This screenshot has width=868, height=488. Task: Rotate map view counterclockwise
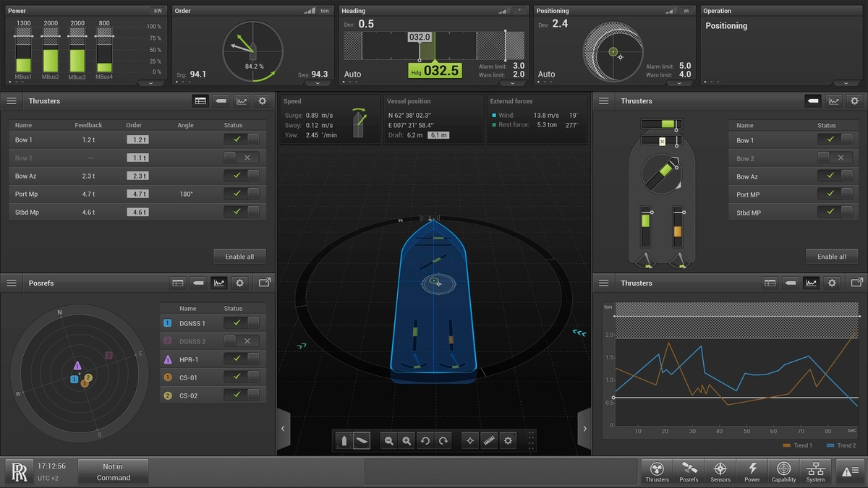[x=425, y=440]
